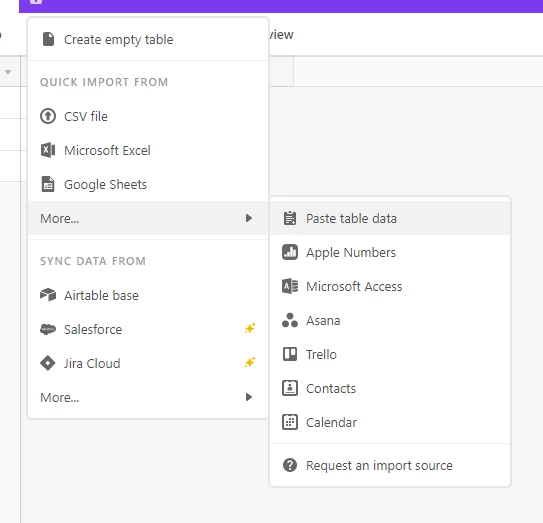Select Apple Numbers in submenu
The width and height of the screenshot is (543, 523).
(390, 252)
